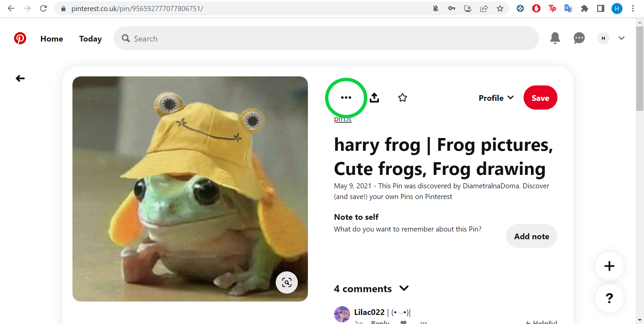Go back using the pin's back arrow

pos(20,78)
